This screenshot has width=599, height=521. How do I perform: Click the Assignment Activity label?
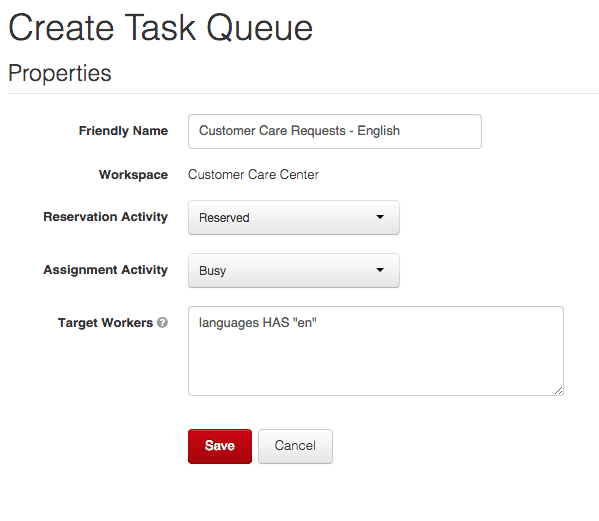pyautogui.click(x=105, y=270)
